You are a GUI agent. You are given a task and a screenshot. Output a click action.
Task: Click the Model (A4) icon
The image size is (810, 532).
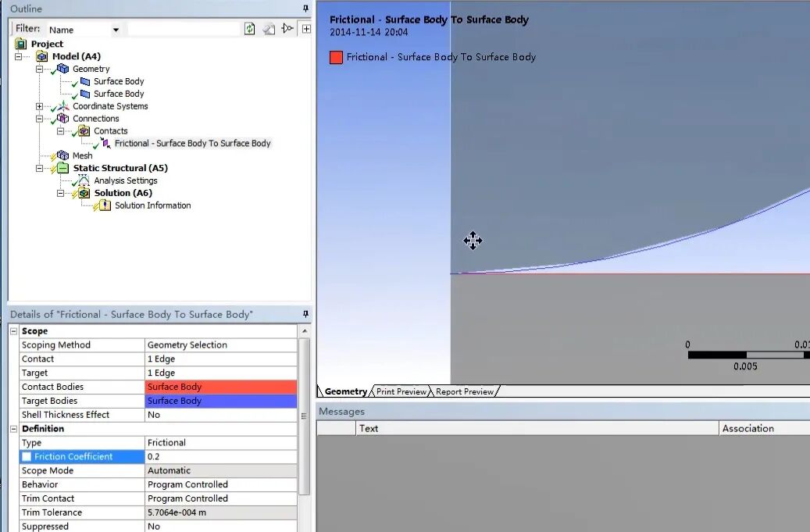tap(42, 56)
